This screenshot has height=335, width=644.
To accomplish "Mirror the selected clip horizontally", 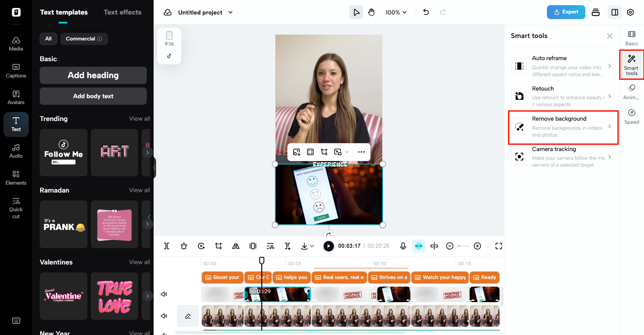I will (x=236, y=246).
